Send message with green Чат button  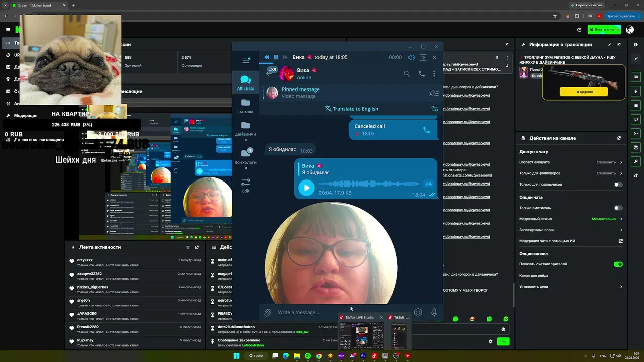click(x=503, y=341)
